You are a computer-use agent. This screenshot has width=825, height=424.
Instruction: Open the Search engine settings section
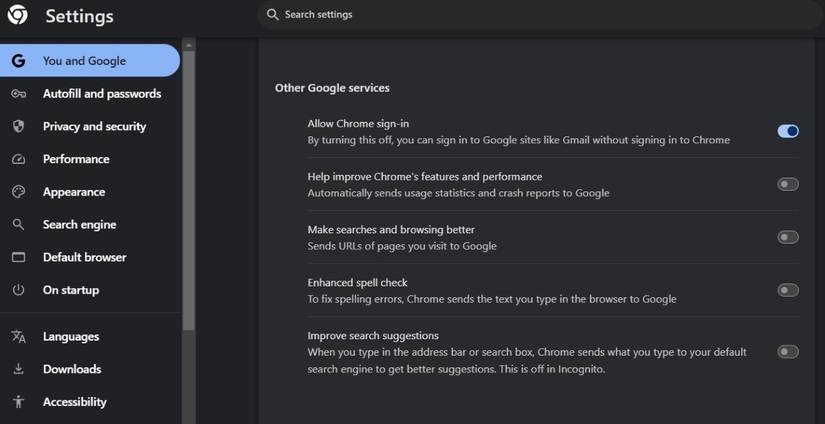tap(79, 225)
